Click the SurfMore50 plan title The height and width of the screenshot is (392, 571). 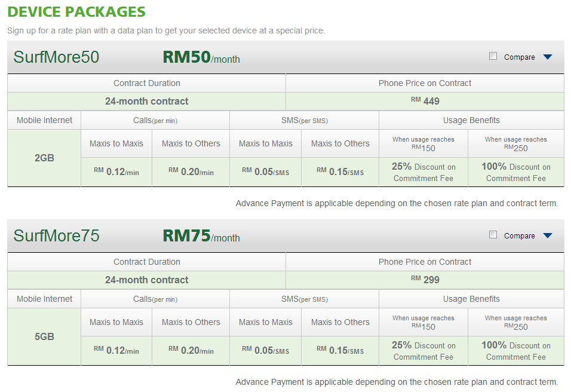[x=57, y=57]
